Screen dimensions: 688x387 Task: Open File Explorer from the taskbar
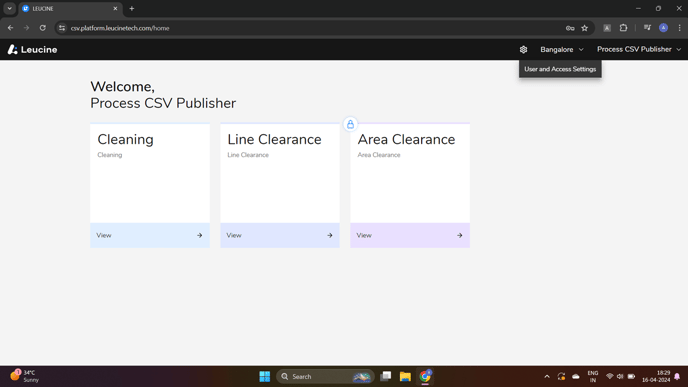coord(405,376)
